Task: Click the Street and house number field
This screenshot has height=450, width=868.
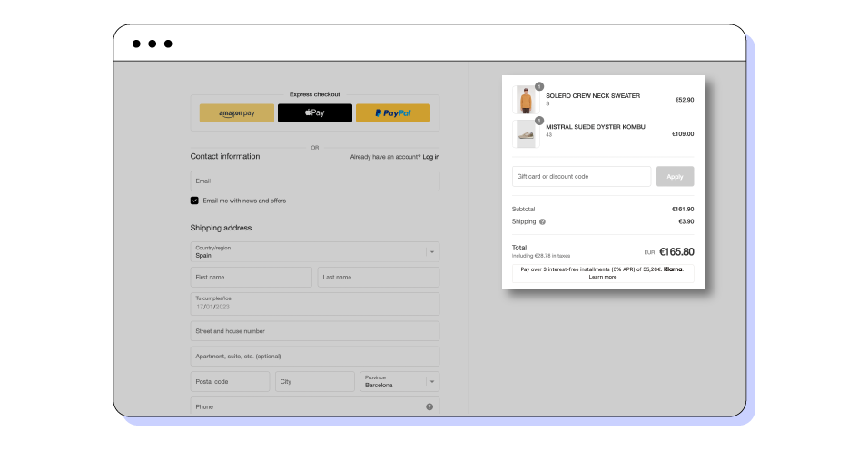Action: (x=314, y=331)
